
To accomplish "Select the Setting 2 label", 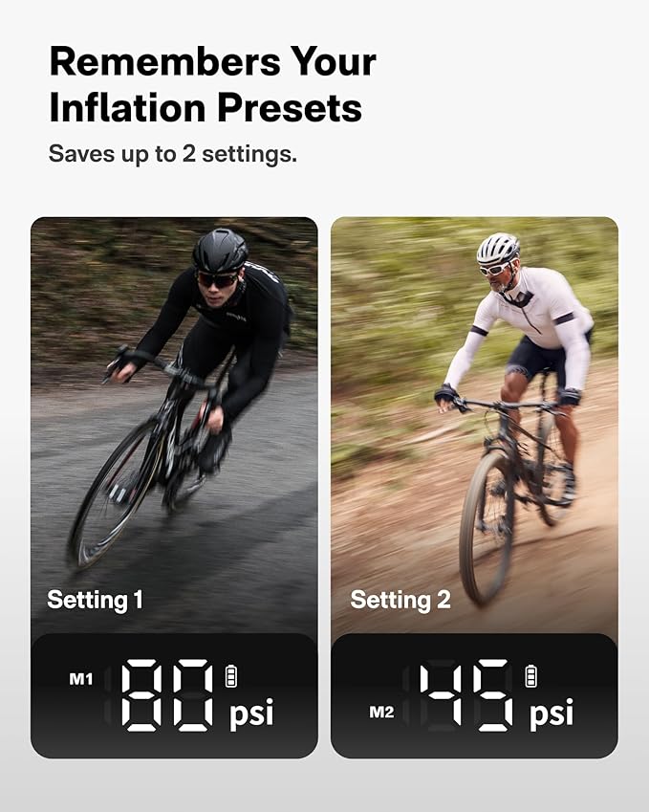I will (x=400, y=600).
